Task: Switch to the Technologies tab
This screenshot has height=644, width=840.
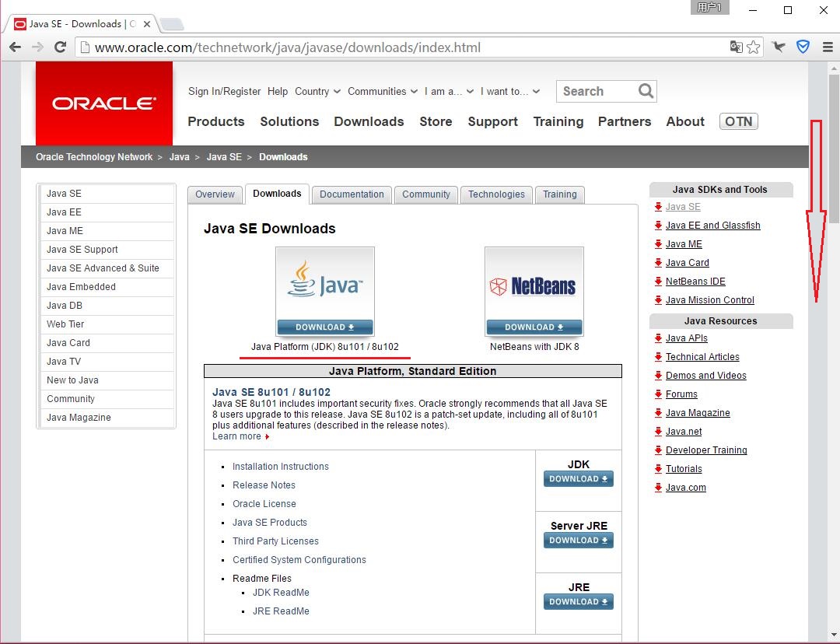Action: coord(496,194)
